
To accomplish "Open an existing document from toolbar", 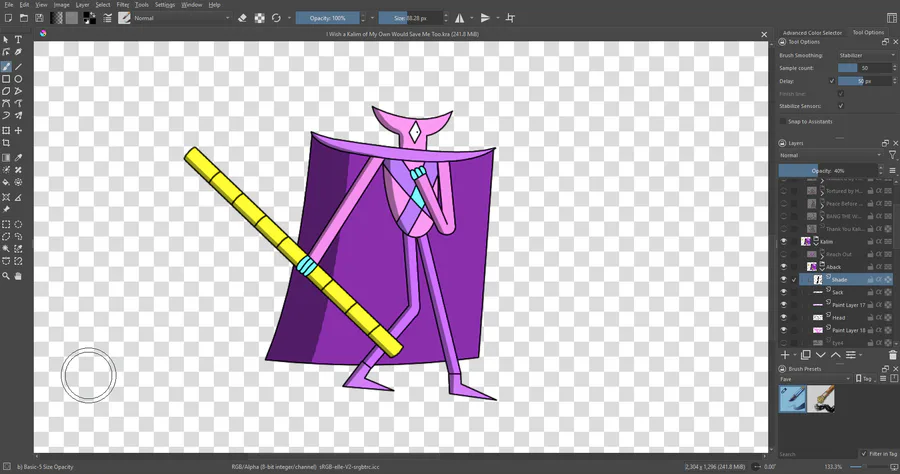I will 24,18.
